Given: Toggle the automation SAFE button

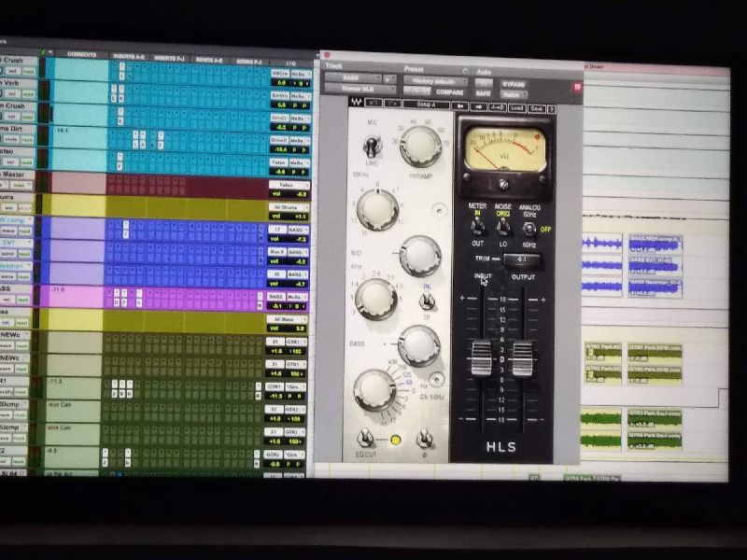Looking at the screenshot, I should pyautogui.click(x=483, y=93).
